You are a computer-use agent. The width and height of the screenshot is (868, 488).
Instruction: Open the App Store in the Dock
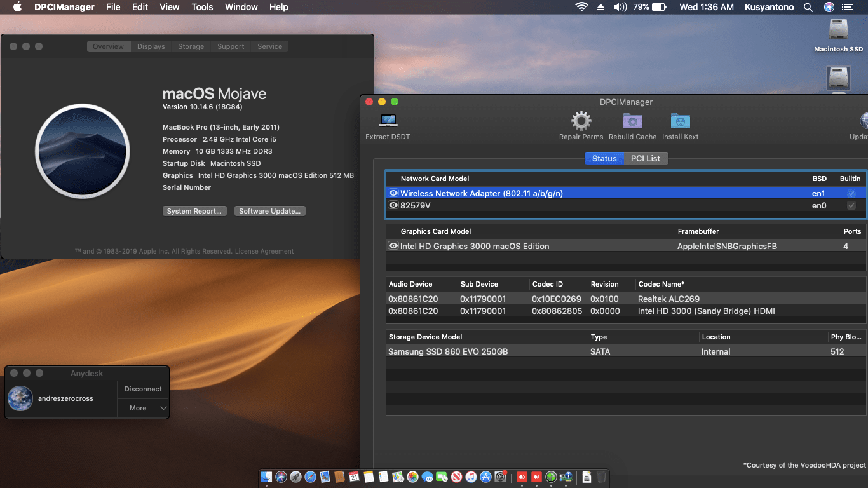[486, 477]
